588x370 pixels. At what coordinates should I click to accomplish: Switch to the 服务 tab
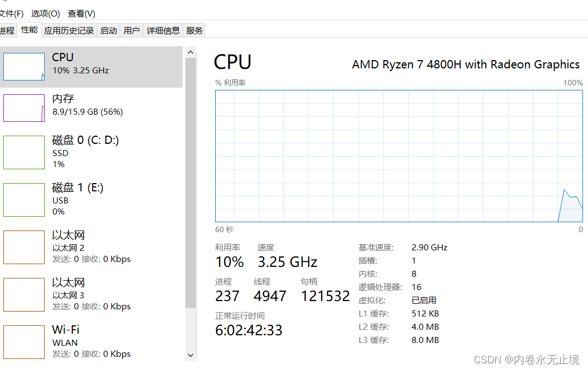click(x=195, y=30)
